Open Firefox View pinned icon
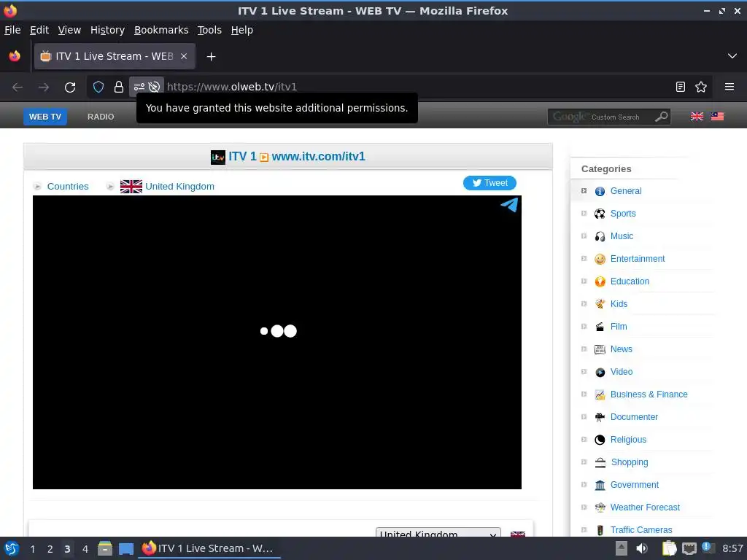Viewport: 747px width, 560px height. [x=15, y=56]
